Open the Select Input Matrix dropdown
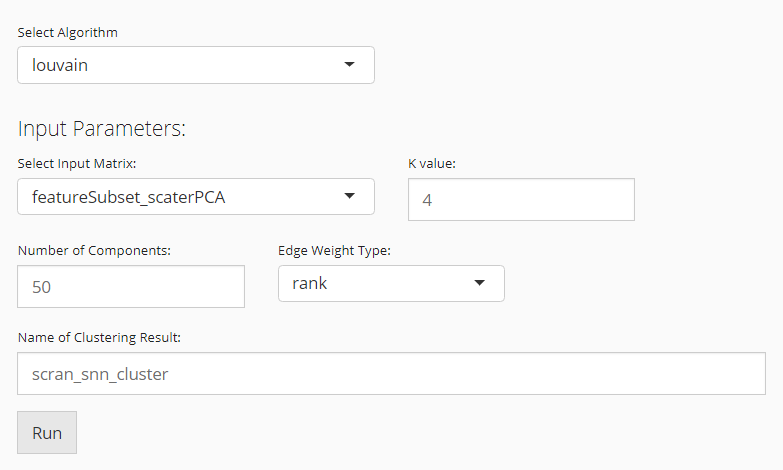783x470 pixels. click(195, 197)
